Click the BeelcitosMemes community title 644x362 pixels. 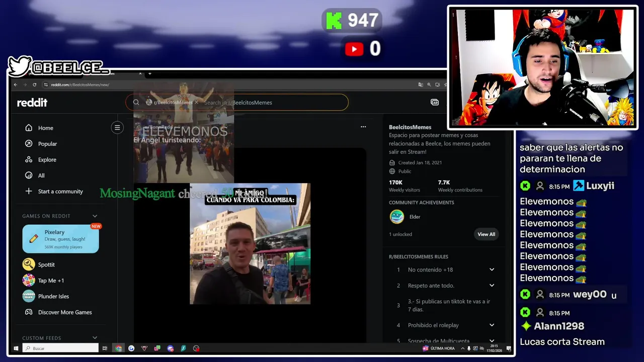point(410,127)
